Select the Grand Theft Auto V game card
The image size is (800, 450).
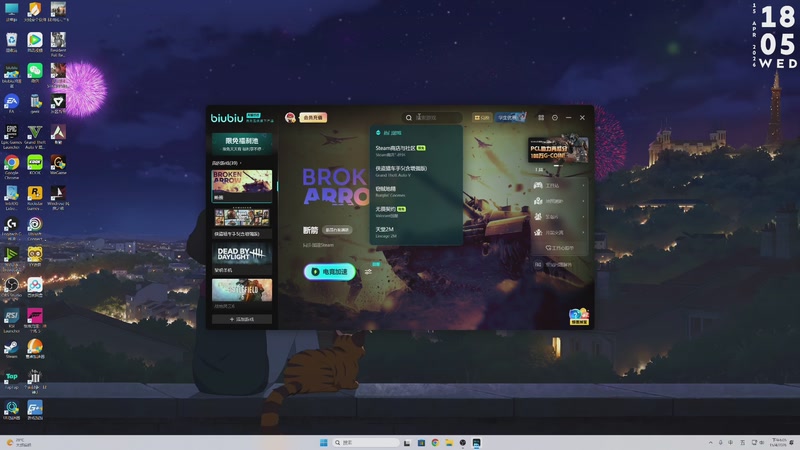click(242, 222)
